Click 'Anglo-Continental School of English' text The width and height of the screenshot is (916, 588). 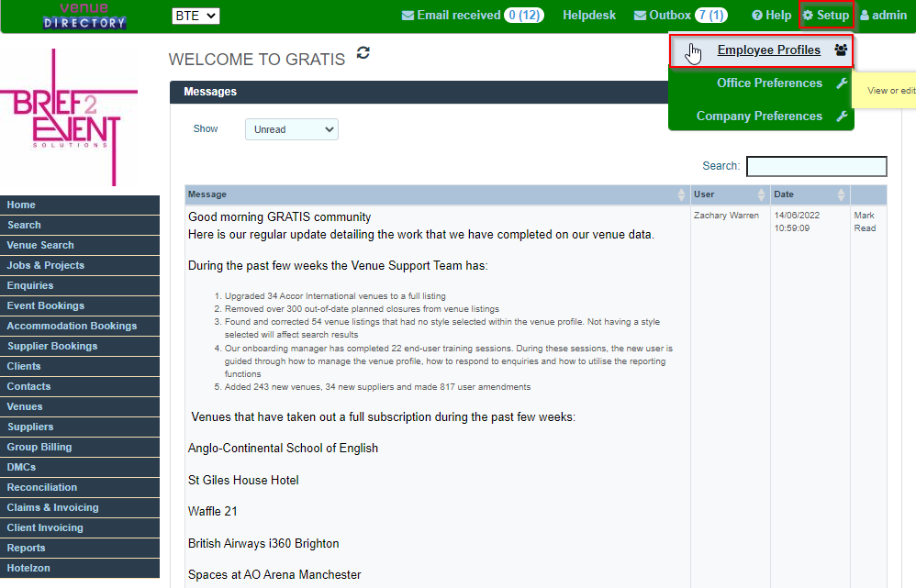(x=283, y=449)
